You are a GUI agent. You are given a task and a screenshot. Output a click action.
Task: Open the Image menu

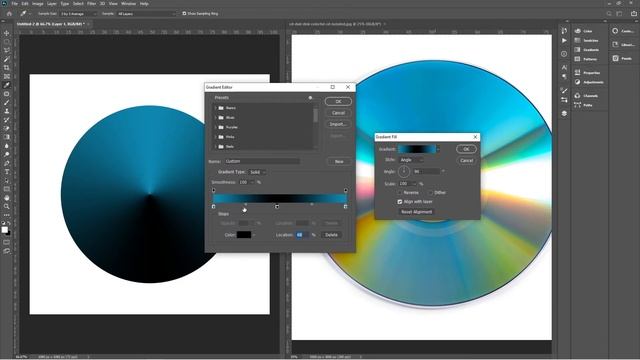(38, 4)
